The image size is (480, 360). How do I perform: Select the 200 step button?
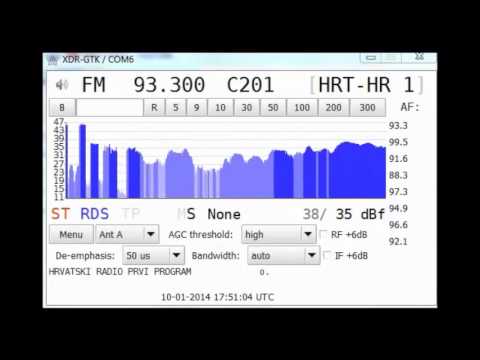pyautogui.click(x=334, y=108)
